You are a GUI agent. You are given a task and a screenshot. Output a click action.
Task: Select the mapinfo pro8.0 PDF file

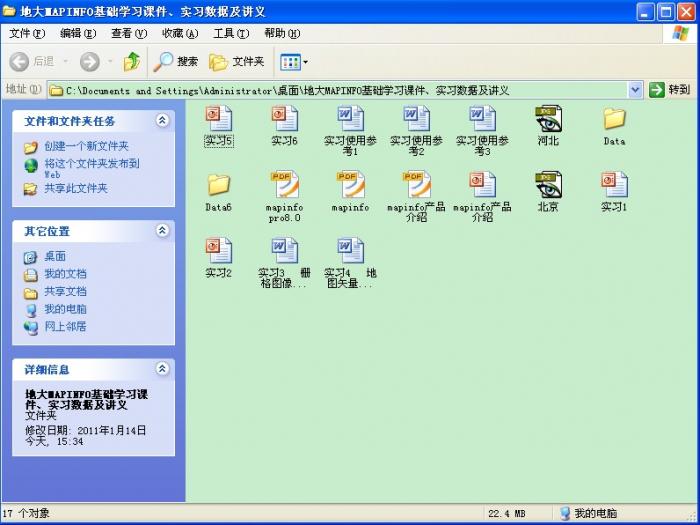[284, 186]
